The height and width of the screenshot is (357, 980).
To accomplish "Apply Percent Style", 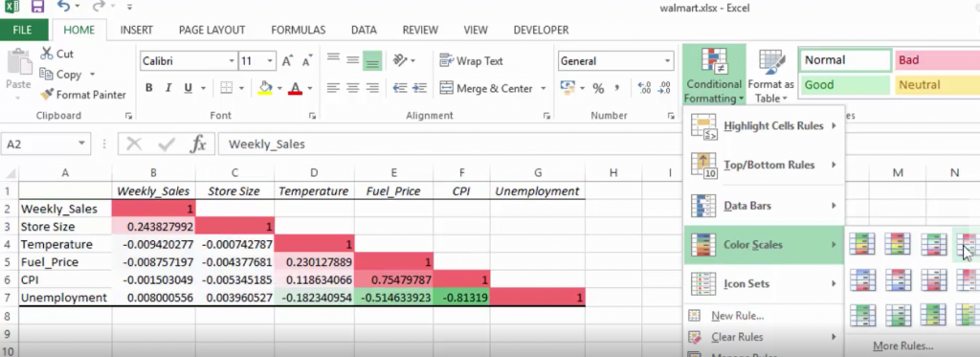I will [598, 89].
